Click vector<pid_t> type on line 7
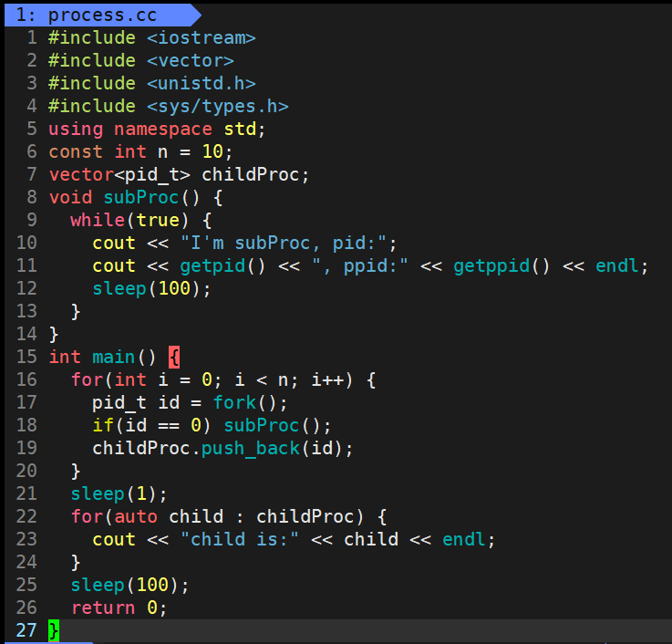 click(119, 174)
